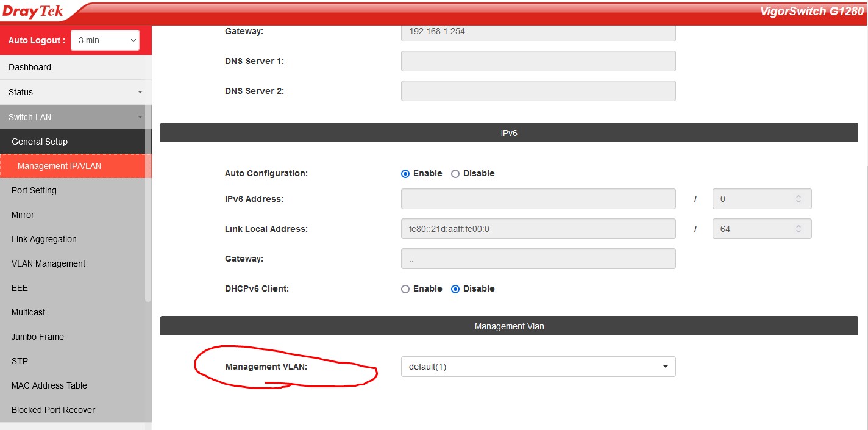
Task: Select Disable for DHCPv6 Client
Action: pos(455,289)
